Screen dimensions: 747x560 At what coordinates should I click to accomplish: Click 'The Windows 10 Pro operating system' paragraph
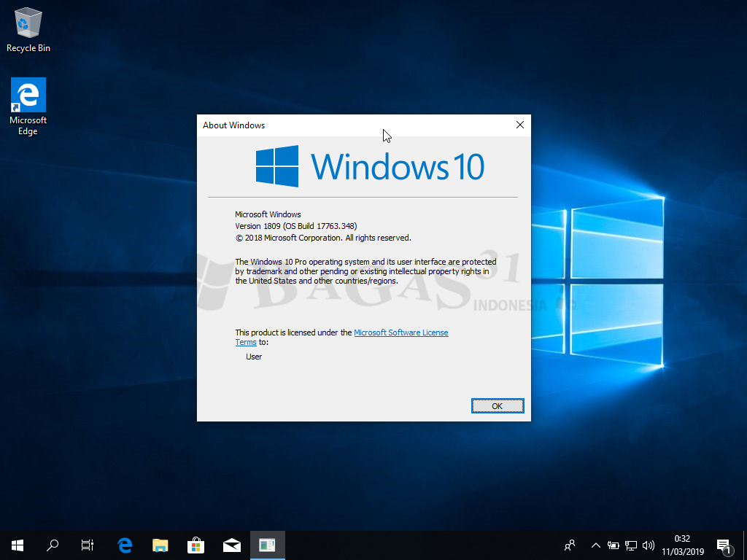coord(366,271)
